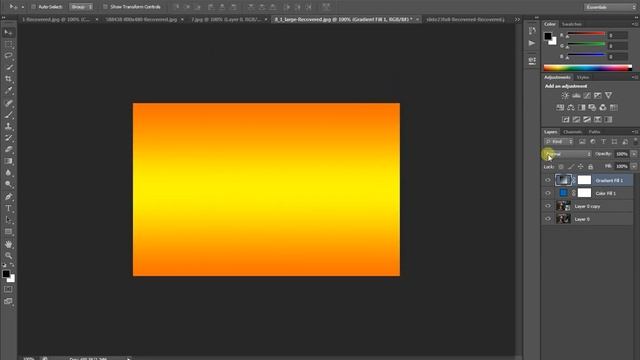The width and height of the screenshot is (640, 360).
Task: Toggle the text layer filter
Action: [x=604, y=142]
